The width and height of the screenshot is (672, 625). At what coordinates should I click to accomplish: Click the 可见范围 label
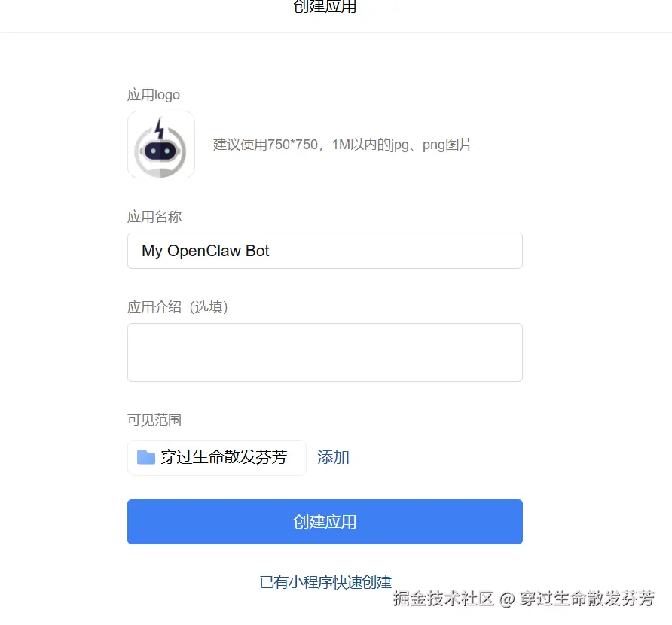coord(154,420)
